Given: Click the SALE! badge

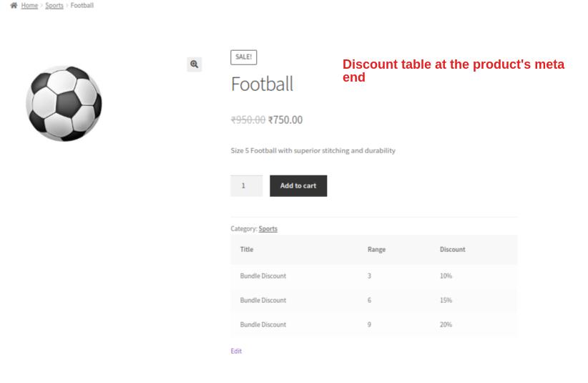Looking at the screenshot, I should pyautogui.click(x=244, y=57).
